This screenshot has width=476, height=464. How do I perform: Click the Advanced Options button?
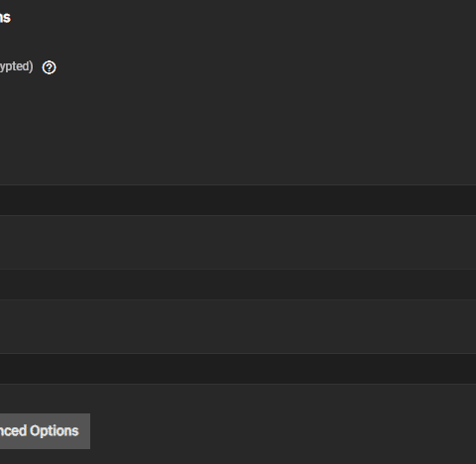point(45,431)
